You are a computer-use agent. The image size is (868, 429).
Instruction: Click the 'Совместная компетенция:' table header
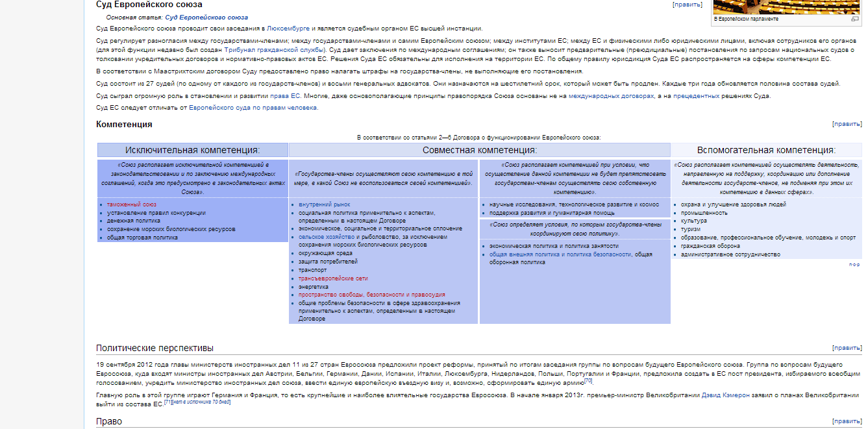[x=480, y=150]
